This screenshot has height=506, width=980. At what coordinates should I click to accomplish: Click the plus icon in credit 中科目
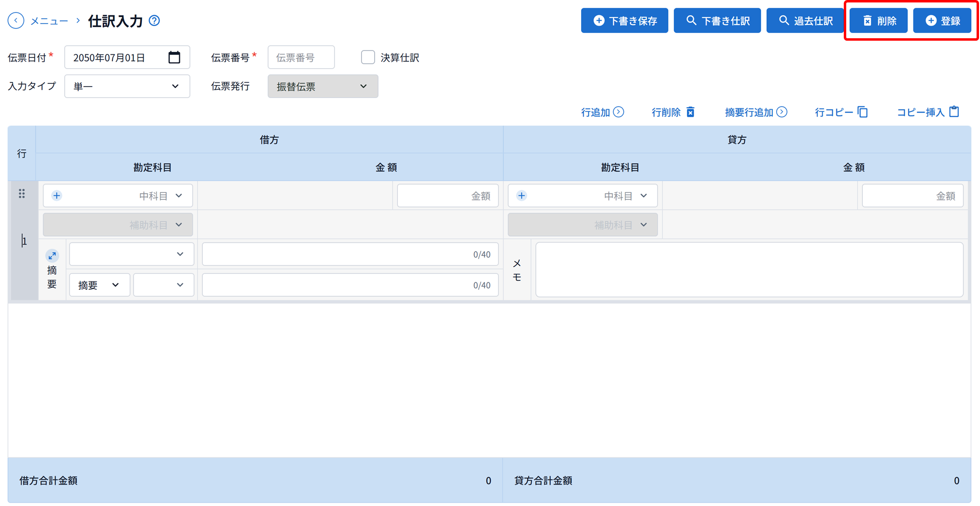521,196
